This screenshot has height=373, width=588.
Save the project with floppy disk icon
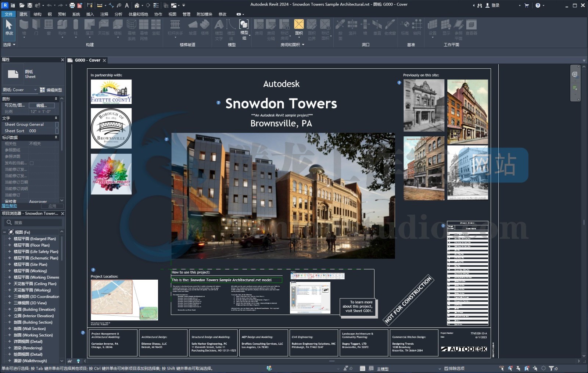[30, 6]
